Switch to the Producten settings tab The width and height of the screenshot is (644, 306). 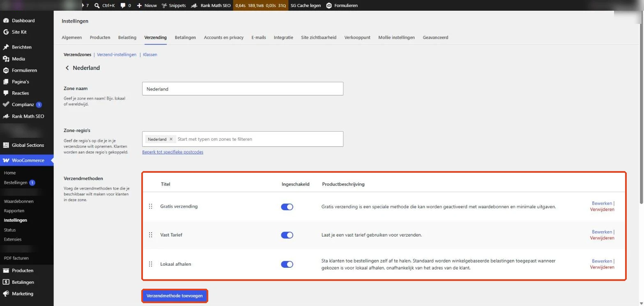point(100,37)
